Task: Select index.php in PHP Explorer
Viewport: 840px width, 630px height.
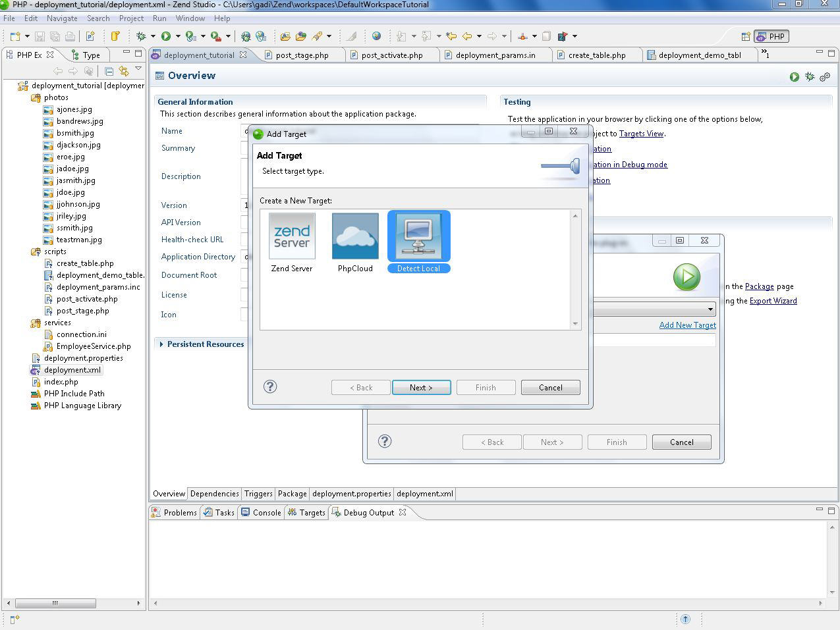Action: [61, 382]
